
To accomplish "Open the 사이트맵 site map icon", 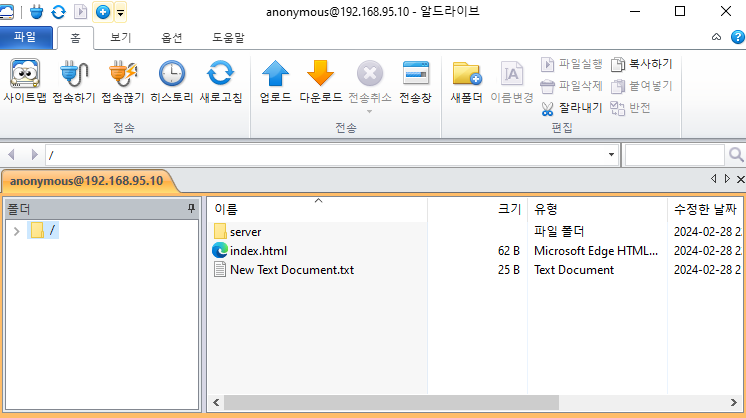I will tap(25, 81).
